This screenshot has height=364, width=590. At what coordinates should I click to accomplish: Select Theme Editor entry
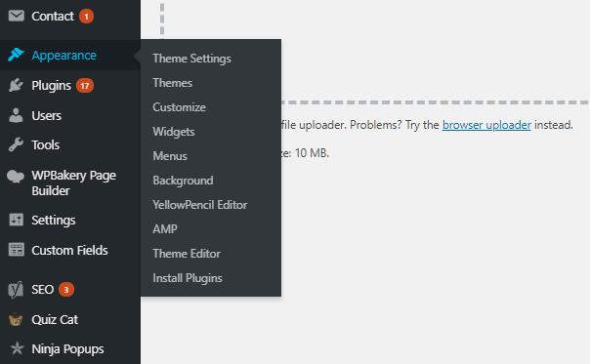pyautogui.click(x=187, y=254)
